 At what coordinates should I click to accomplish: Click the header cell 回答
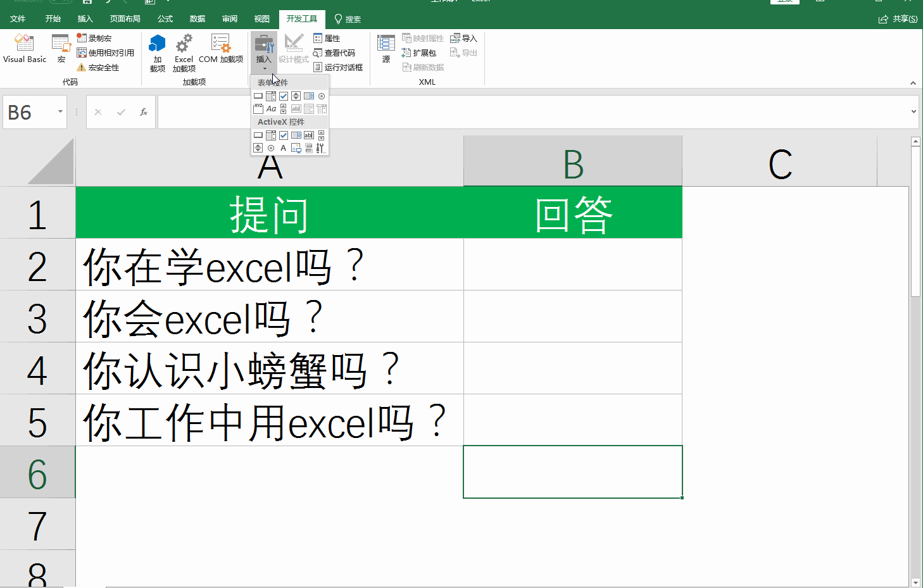pos(573,213)
